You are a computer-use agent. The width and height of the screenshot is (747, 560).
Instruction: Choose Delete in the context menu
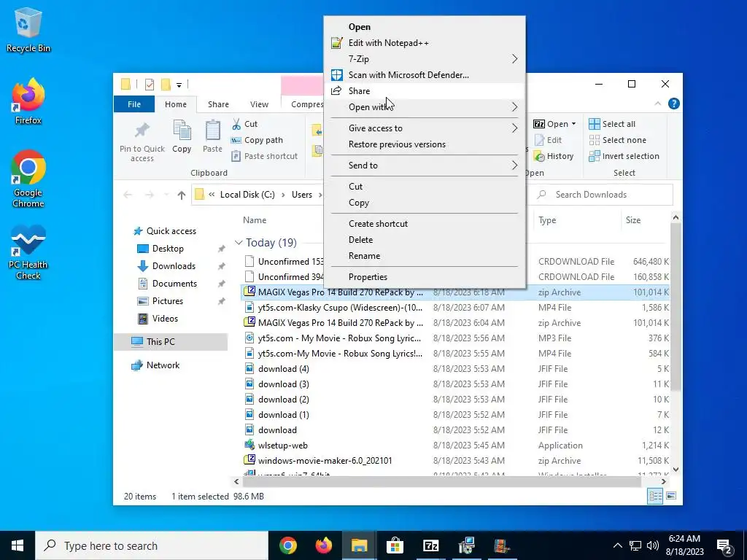(424, 239)
